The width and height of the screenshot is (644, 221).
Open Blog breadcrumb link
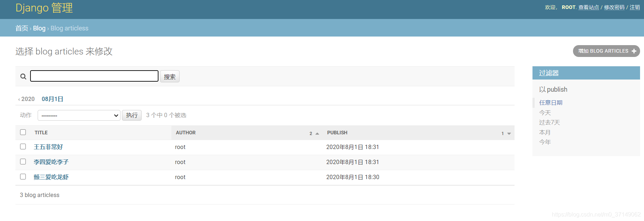39,28
